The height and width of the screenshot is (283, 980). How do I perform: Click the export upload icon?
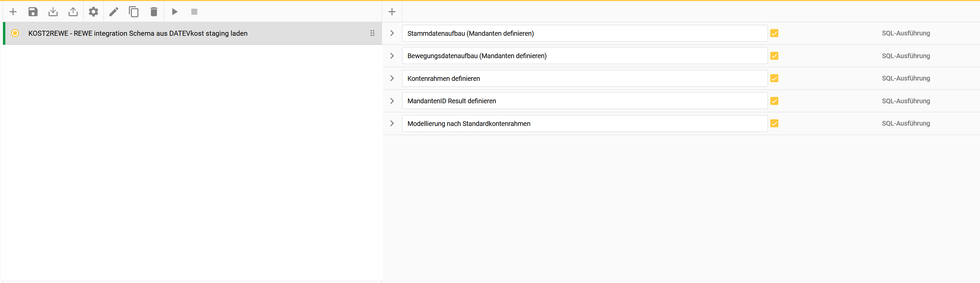click(x=73, y=12)
